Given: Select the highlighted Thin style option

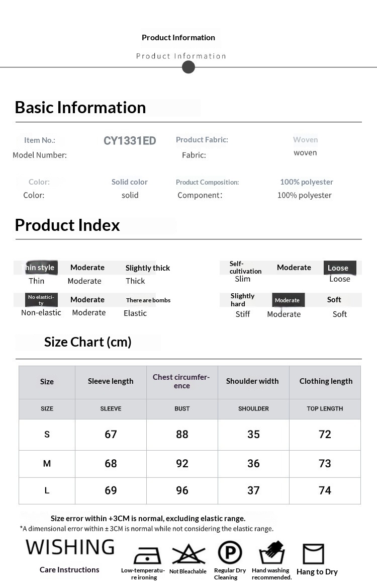Looking at the screenshot, I should (39, 268).
